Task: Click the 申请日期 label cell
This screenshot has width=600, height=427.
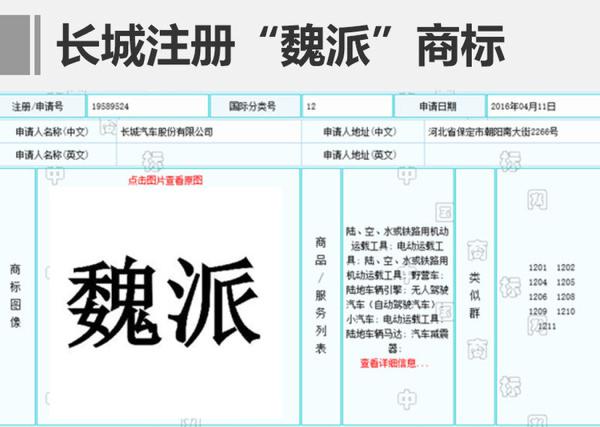Action: [x=438, y=106]
